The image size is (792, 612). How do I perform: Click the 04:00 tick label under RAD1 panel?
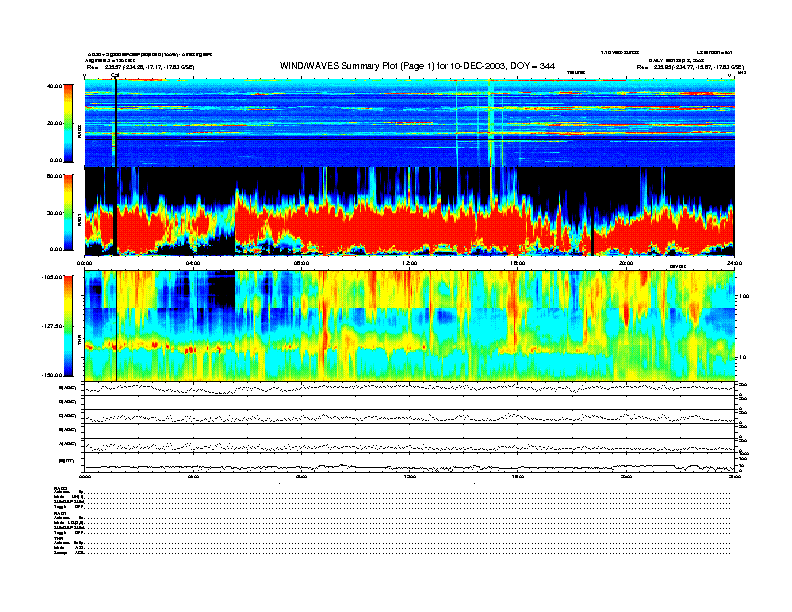(193, 263)
